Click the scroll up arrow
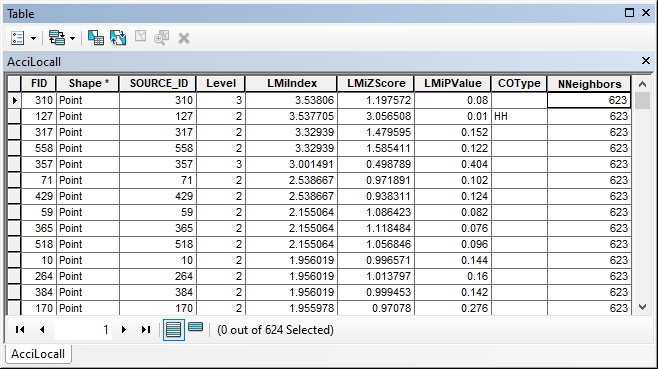This screenshot has height=369, width=658. [642, 84]
